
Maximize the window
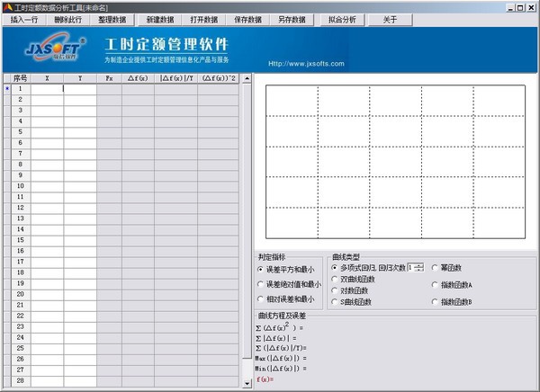[x=519, y=7]
